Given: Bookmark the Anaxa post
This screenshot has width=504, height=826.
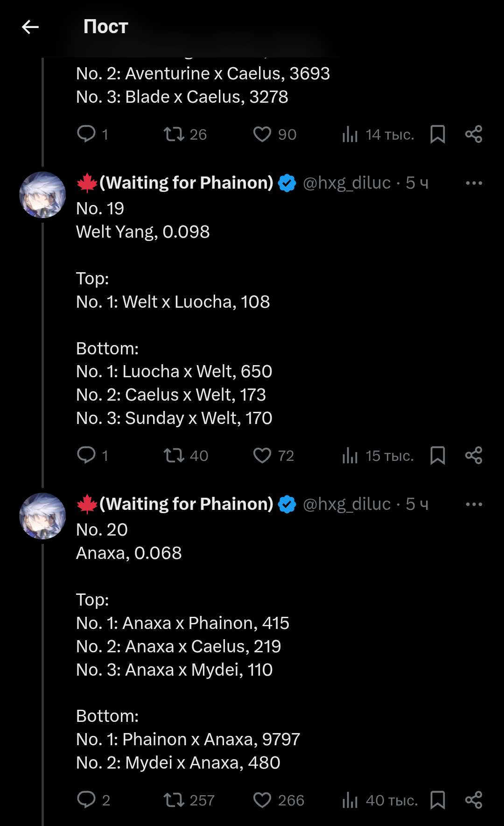Looking at the screenshot, I should click(x=437, y=800).
